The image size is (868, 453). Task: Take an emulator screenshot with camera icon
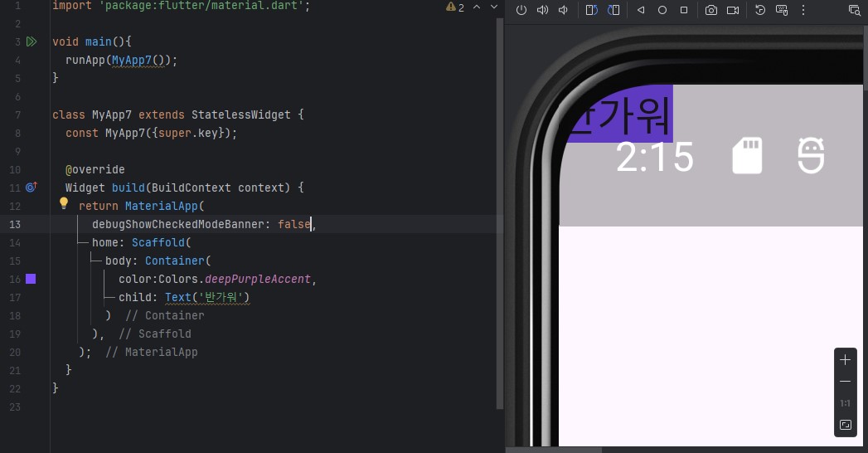point(711,10)
